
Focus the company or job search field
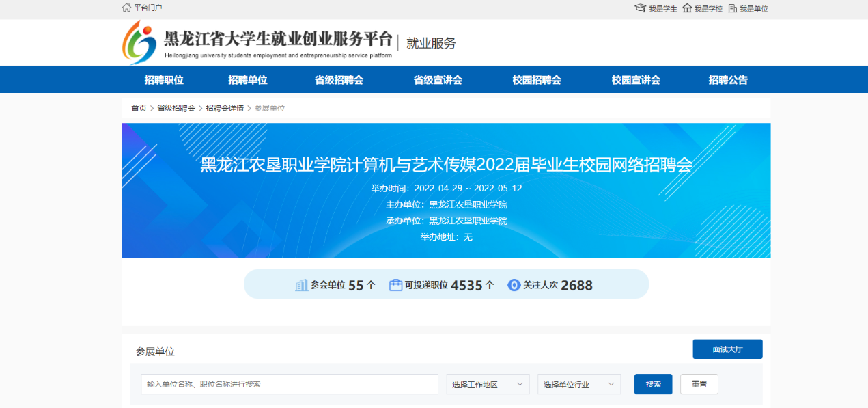(x=290, y=384)
